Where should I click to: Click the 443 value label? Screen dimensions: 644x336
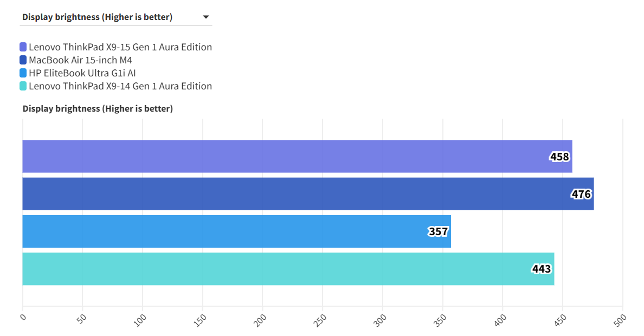pos(542,269)
